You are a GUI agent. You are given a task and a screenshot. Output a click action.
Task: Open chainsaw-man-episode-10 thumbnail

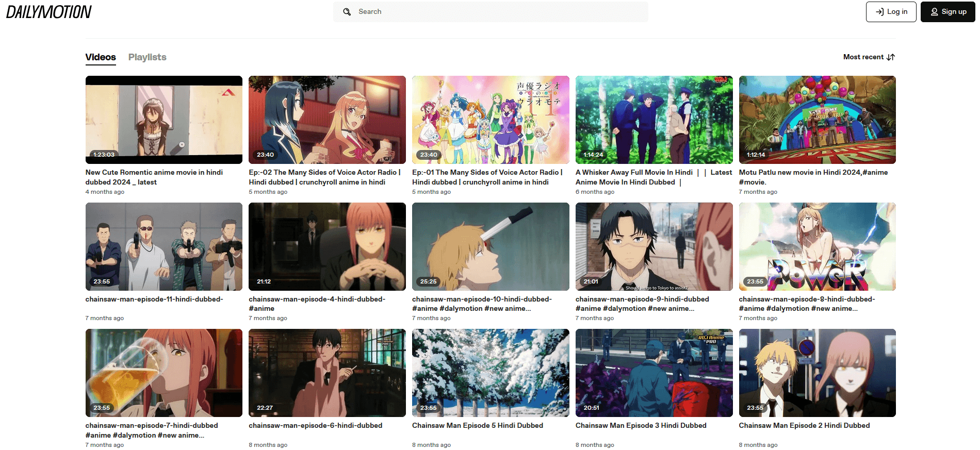[x=491, y=246]
